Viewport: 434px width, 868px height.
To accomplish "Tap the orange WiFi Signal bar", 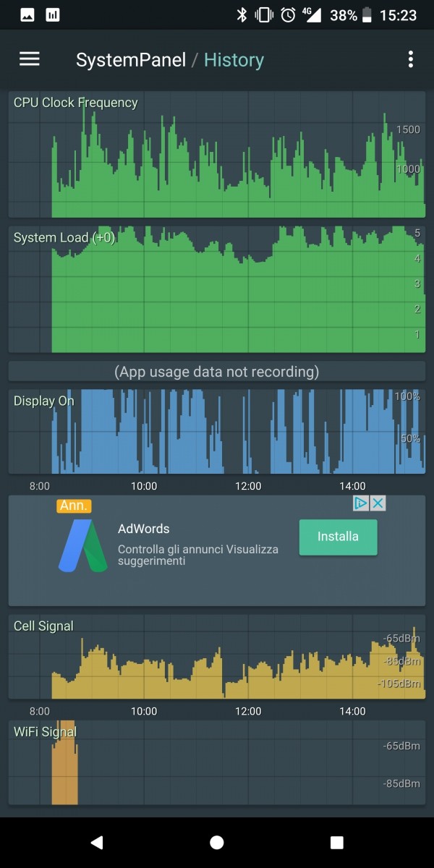I will (64, 762).
